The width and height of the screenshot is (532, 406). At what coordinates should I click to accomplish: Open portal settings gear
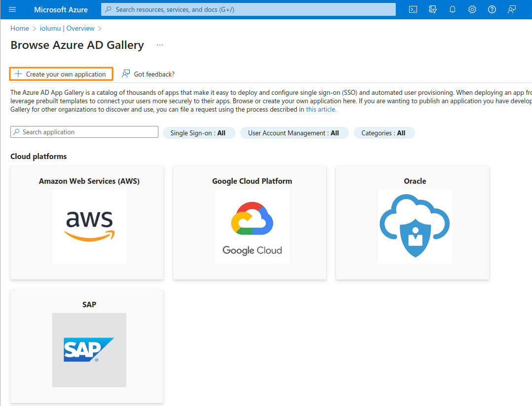[x=472, y=9]
